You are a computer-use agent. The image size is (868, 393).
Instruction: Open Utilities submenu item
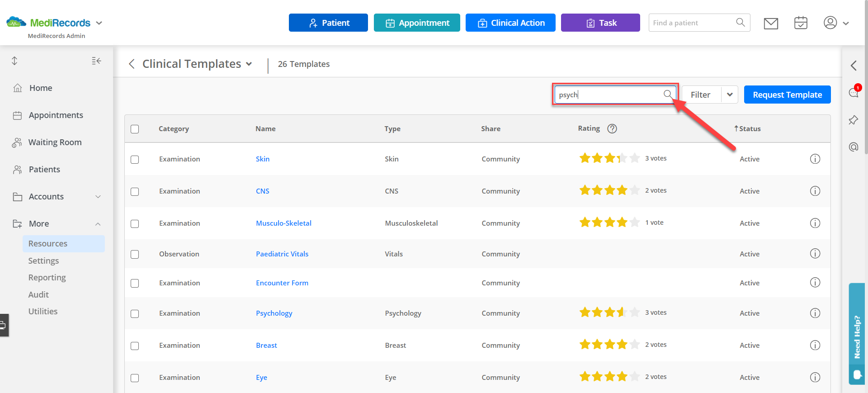(x=43, y=311)
